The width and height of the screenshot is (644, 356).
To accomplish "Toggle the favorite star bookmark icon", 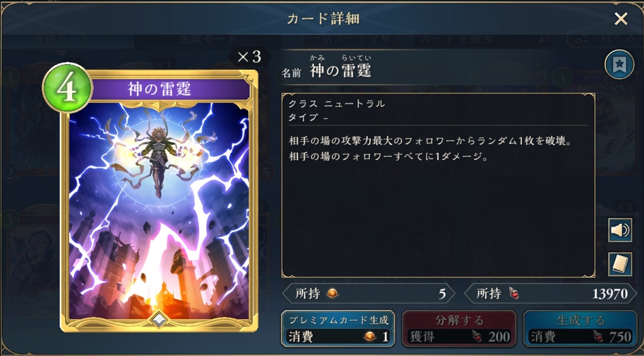I will point(619,65).
